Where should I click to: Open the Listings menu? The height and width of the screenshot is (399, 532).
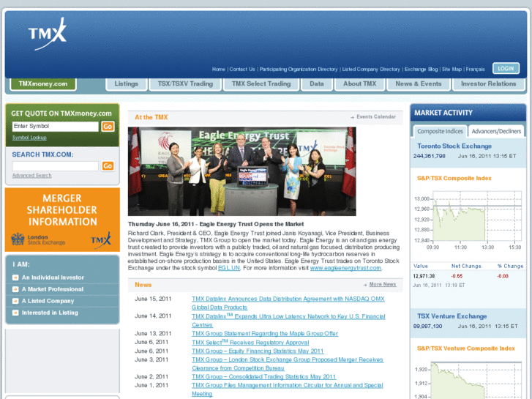[x=126, y=84]
